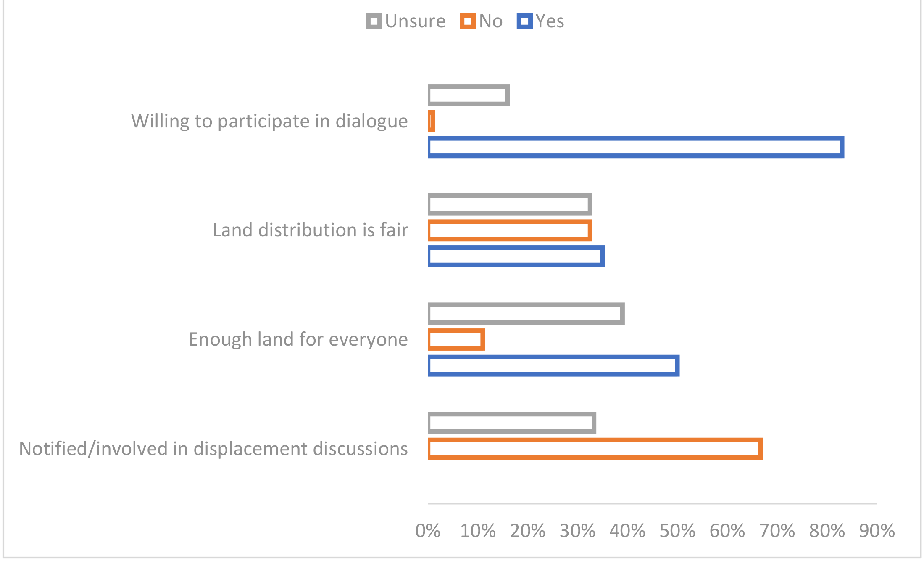Click orange No bar for enough land
The height and width of the screenshot is (561, 924).
tap(456, 340)
